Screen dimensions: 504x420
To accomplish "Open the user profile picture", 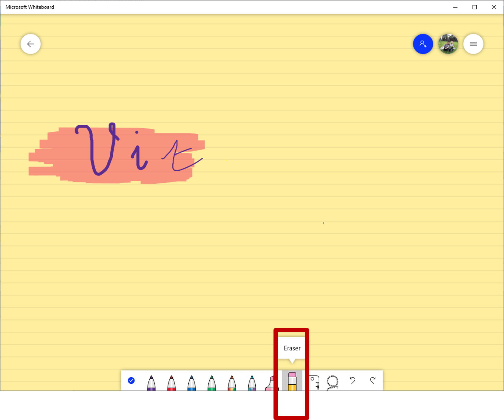I will tap(448, 44).
